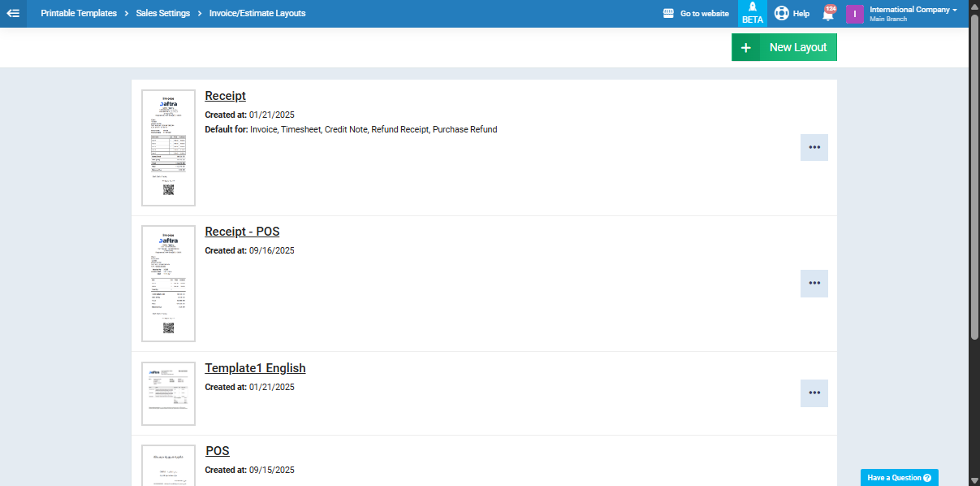Viewport: 980px width, 486px height.
Task: Open the Receipt layout link
Action: pyautogui.click(x=225, y=96)
